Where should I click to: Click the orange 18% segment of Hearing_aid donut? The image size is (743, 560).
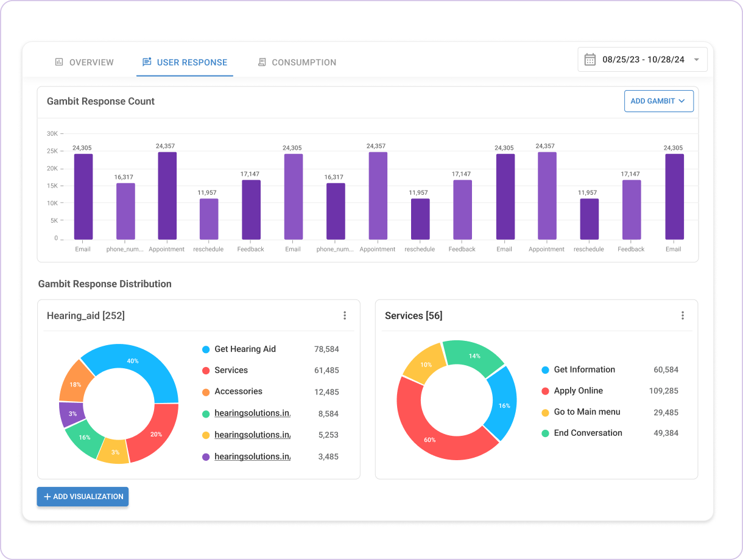tap(76, 383)
